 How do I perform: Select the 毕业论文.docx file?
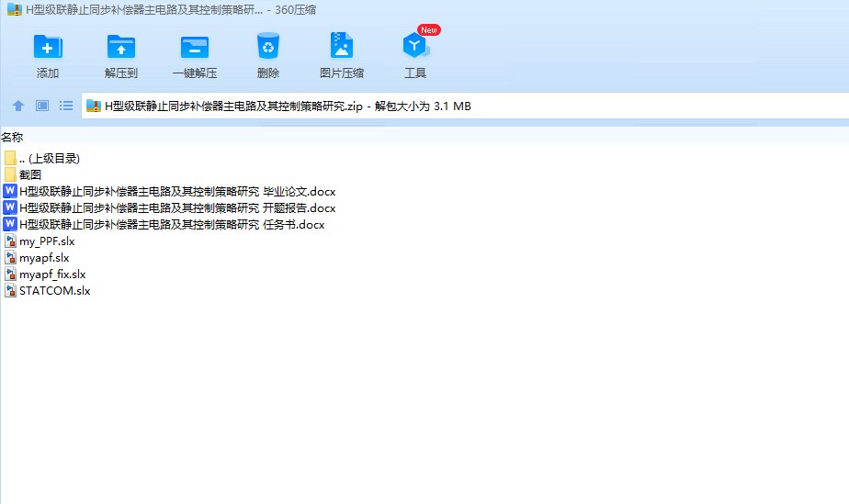177,192
